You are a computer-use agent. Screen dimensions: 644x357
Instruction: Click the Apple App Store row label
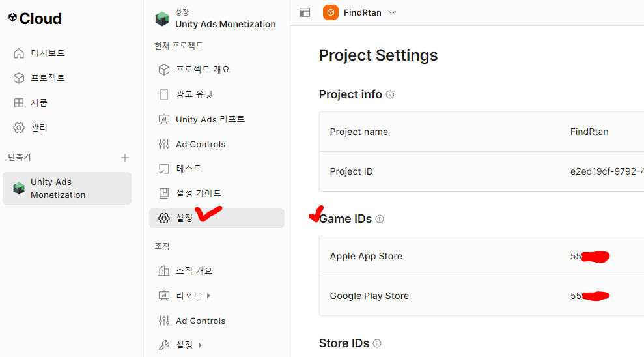pyautogui.click(x=366, y=257)
